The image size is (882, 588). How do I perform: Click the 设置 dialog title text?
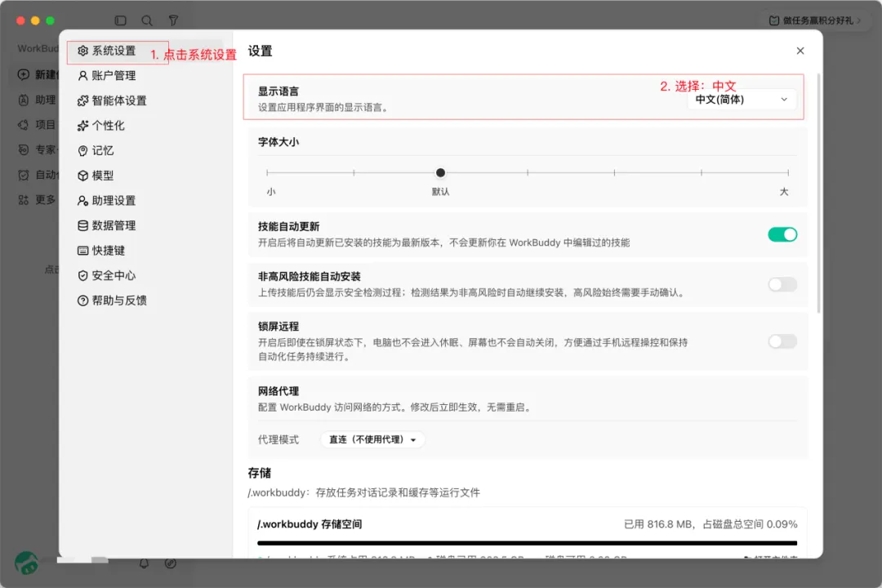pos(260,51)
